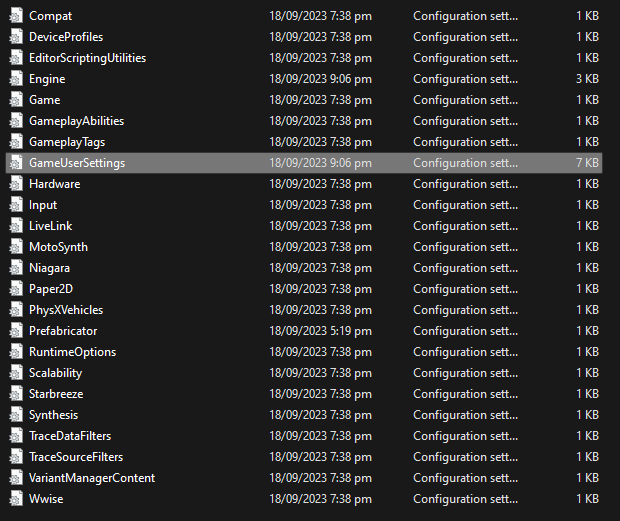Select the Paper2D file name
Viewport: 620px width, 521px height.
point(51,289)
